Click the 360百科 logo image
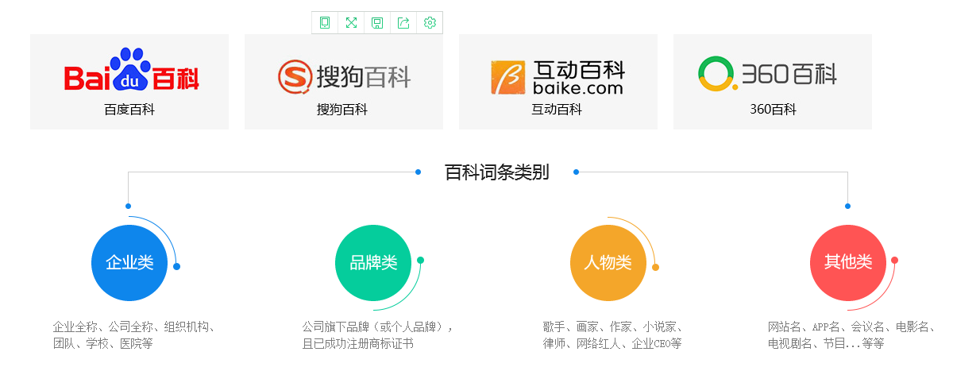 coord(768,74)
